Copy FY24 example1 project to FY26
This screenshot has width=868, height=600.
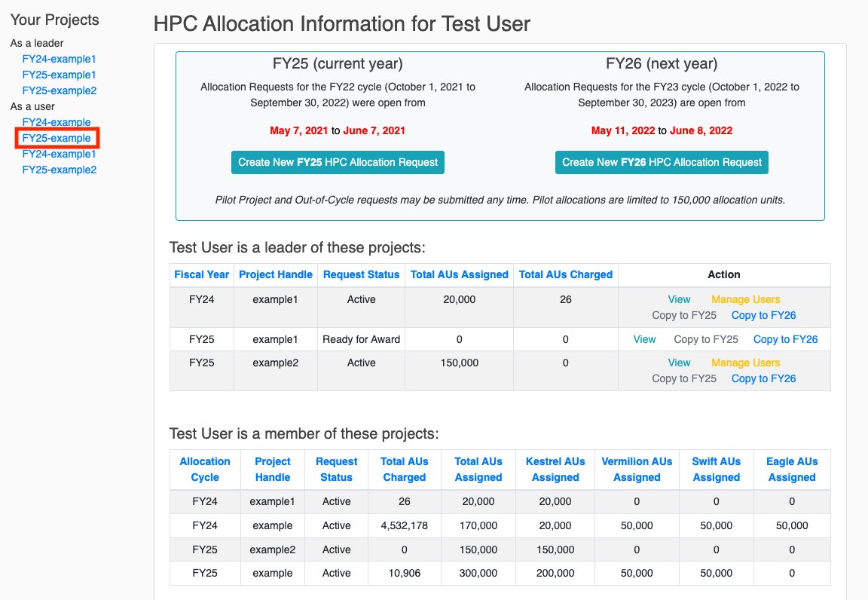pos(763,315)
